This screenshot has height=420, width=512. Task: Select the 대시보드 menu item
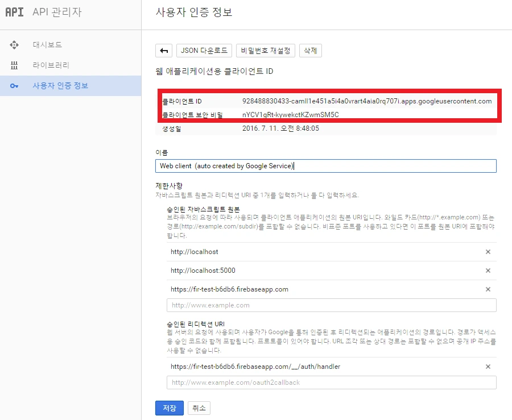pyautogui.click(x=47, y=45)
